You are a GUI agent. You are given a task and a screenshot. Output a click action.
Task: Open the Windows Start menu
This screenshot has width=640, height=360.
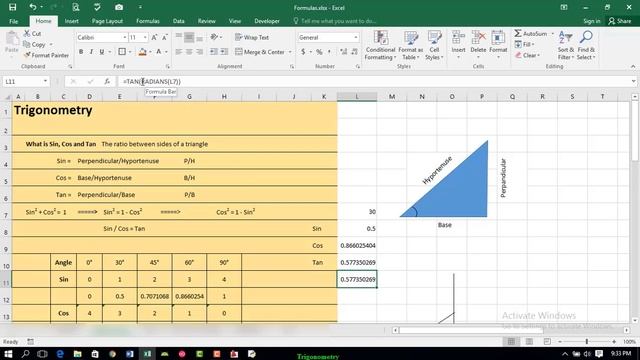(8, 353)
